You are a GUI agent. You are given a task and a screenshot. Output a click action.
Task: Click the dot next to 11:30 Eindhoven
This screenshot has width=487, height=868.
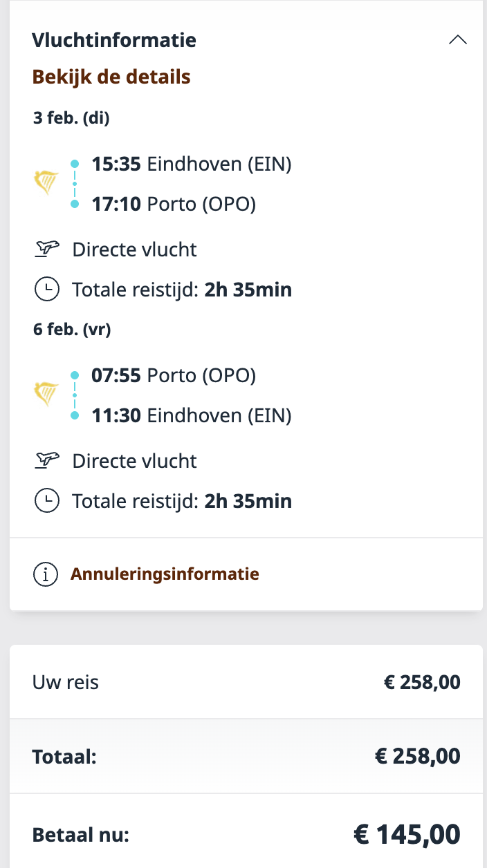75,415
